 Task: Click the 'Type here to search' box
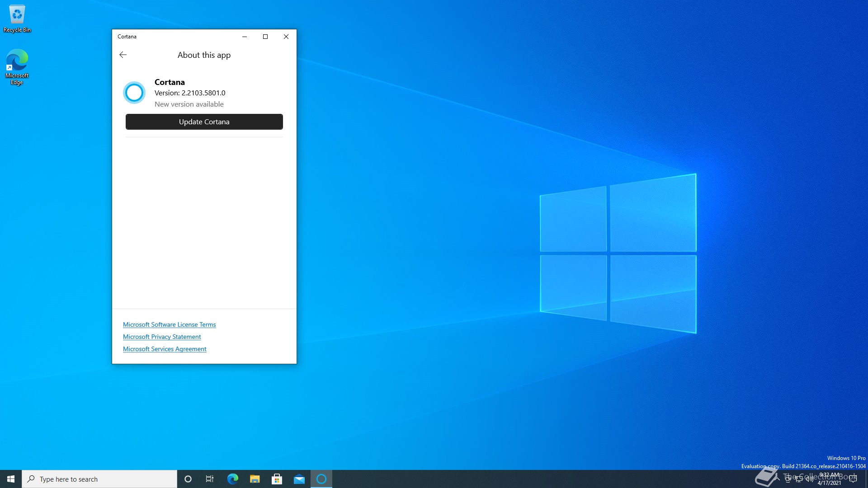(x=99, y=479)
